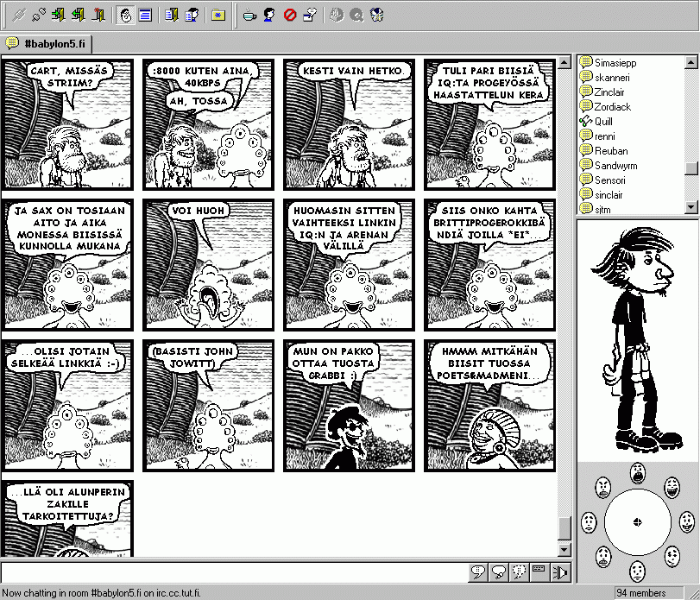The width and height of the screenshot is (700, 600).
Task: Click the Get Profile person icon
Action: click(x=269, y=16)
